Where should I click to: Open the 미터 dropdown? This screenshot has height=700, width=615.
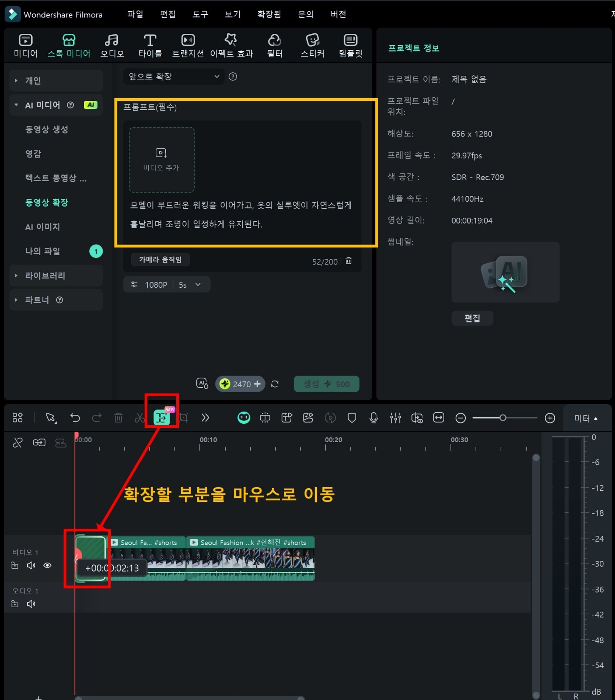(x=586, y=418)
